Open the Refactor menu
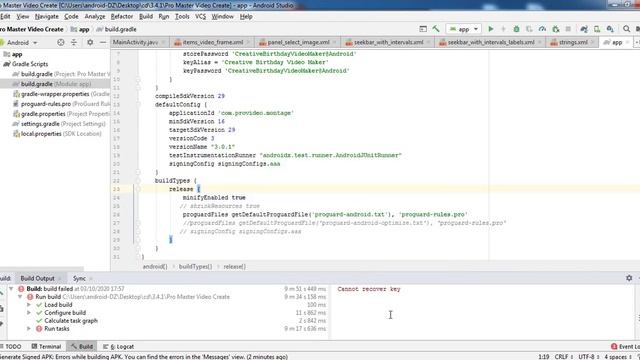 tap(122, 16)
